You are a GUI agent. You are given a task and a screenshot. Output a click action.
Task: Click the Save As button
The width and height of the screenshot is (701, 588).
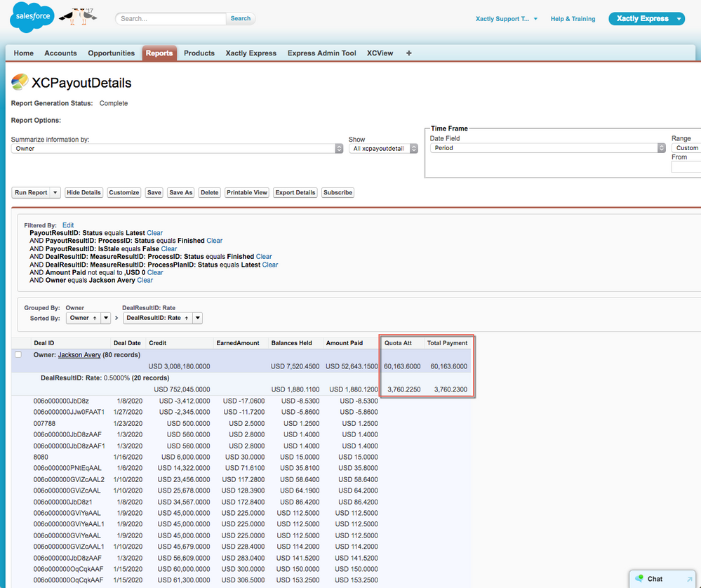tap(180, 193)
